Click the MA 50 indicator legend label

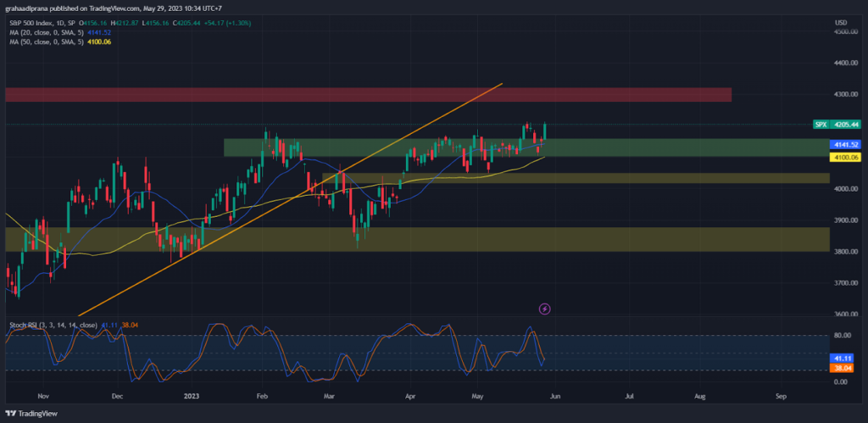(47, 41)
